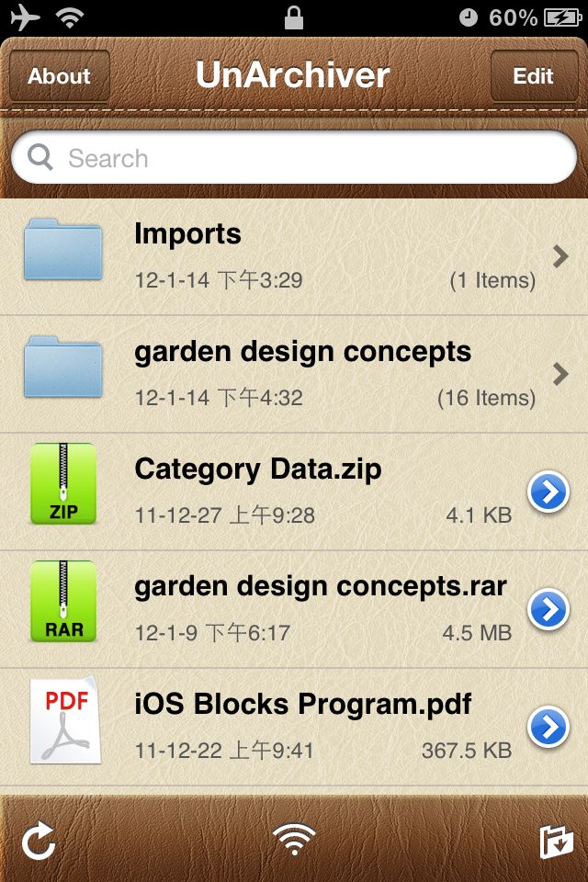Tap the battery indicator in status bar
Image resolution: width=588 pixels, height=882 pixels.
pos(561,18)
